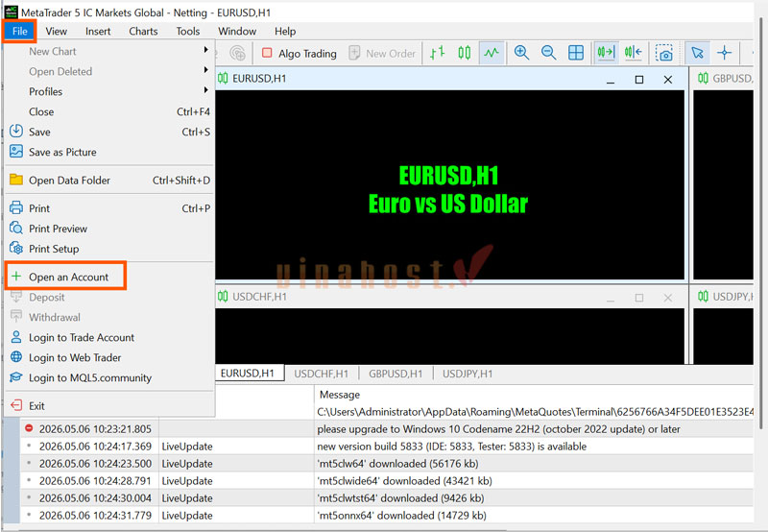Select the 'mt5onnx64' downloaded log message

click(401, 516)
